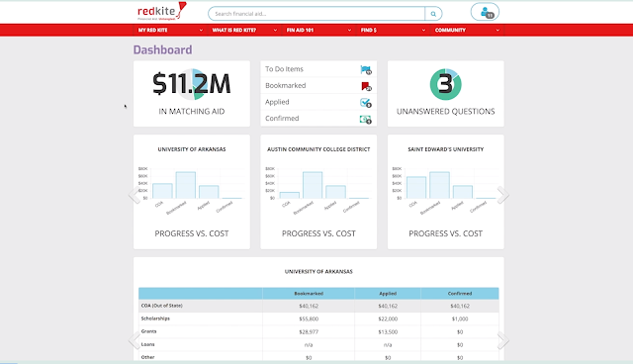Open the user profile icon with badge
The image size is (633, 364).
click(x=485, y=12)
